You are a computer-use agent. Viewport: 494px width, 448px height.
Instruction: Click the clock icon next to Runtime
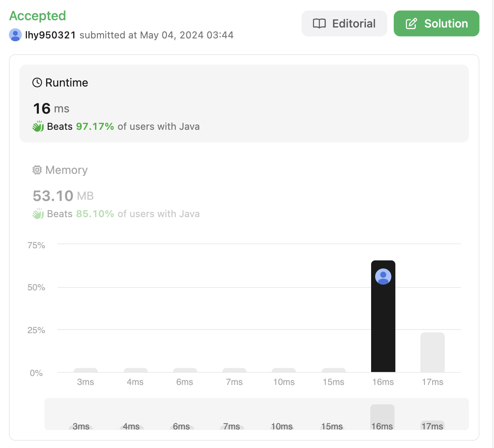37,82
